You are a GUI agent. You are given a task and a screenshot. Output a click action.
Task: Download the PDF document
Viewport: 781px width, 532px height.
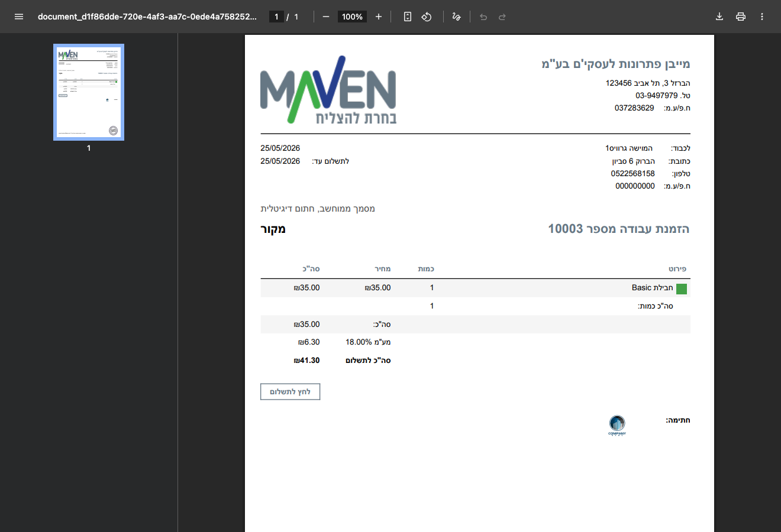[719, 17]
